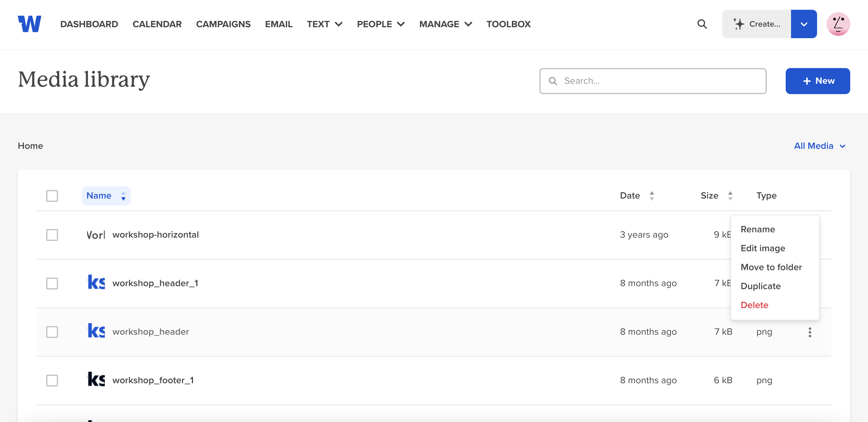Tick the checkbox for workshop_header
Image resolution: width=868 pixels, height=422 pixels.
click(x=52, y=332)
